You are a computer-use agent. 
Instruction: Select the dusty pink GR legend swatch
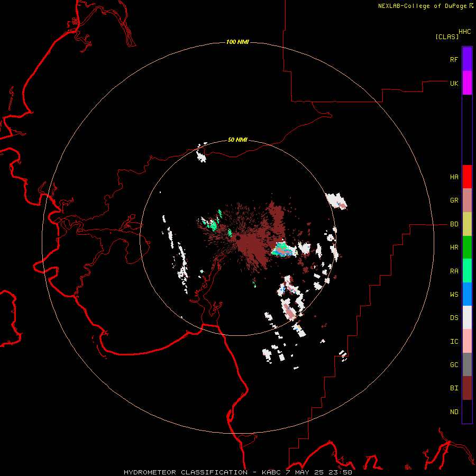[467, 200]
